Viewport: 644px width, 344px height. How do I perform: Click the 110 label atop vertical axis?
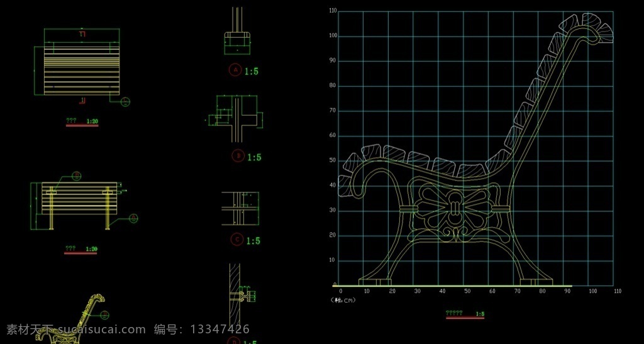click(x=333, y=11)
